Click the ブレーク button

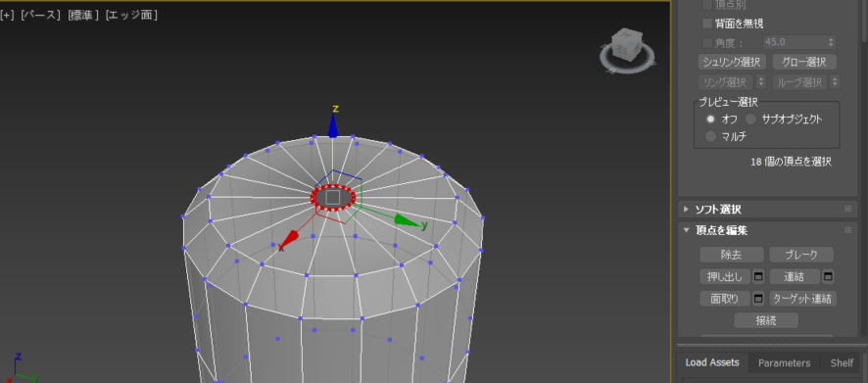(x=801, y=255)
